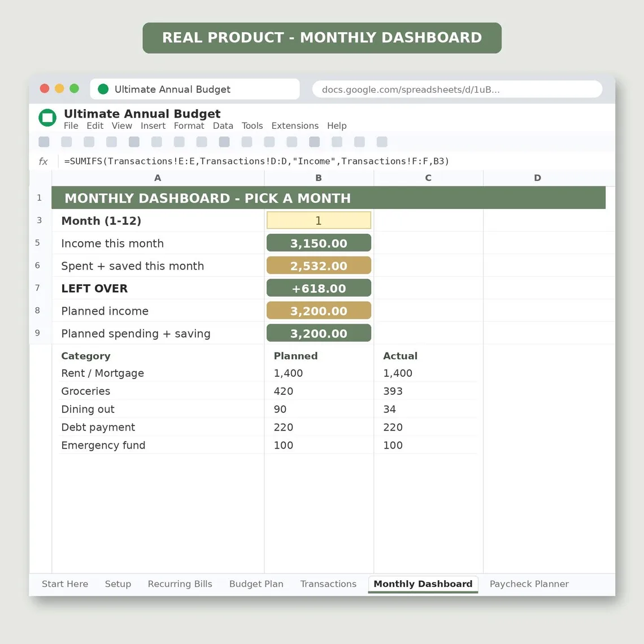
Task: Switch to the Setup sheet tab
Action: click(x=118, y=584)
